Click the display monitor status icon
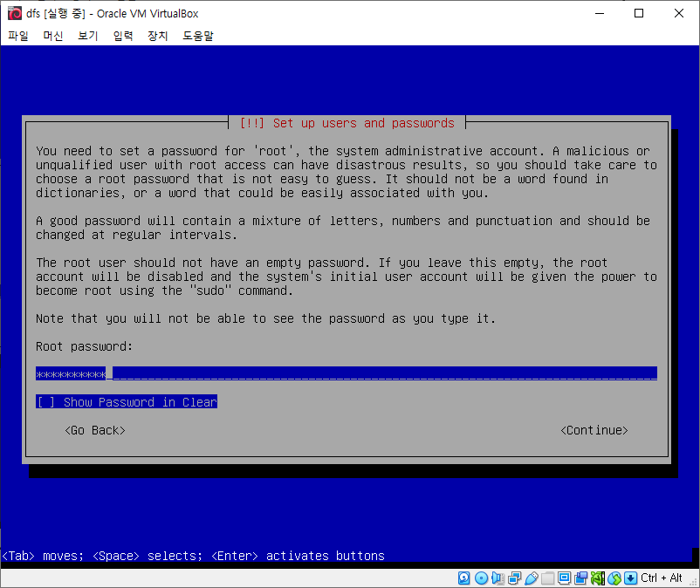 tap(565, 578)
